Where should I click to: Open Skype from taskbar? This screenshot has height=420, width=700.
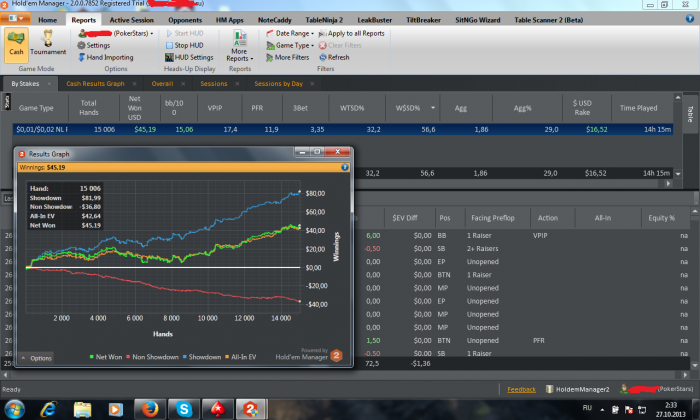[184, 409]
